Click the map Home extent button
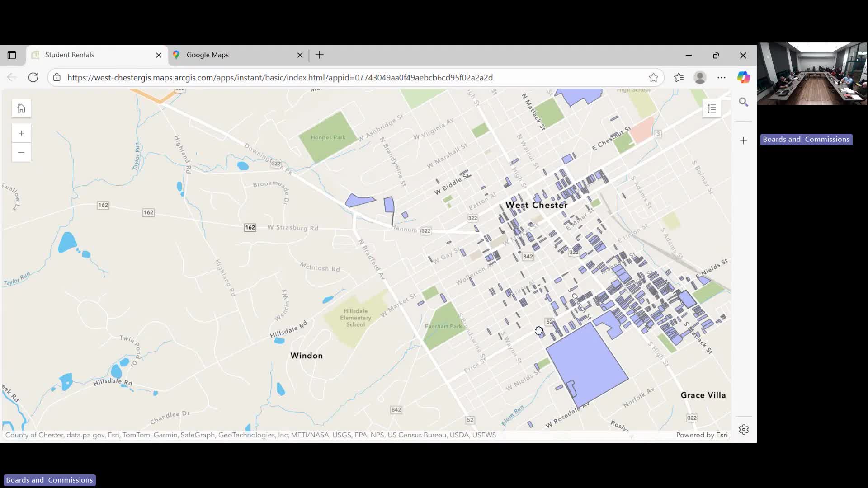 point(21,108)
